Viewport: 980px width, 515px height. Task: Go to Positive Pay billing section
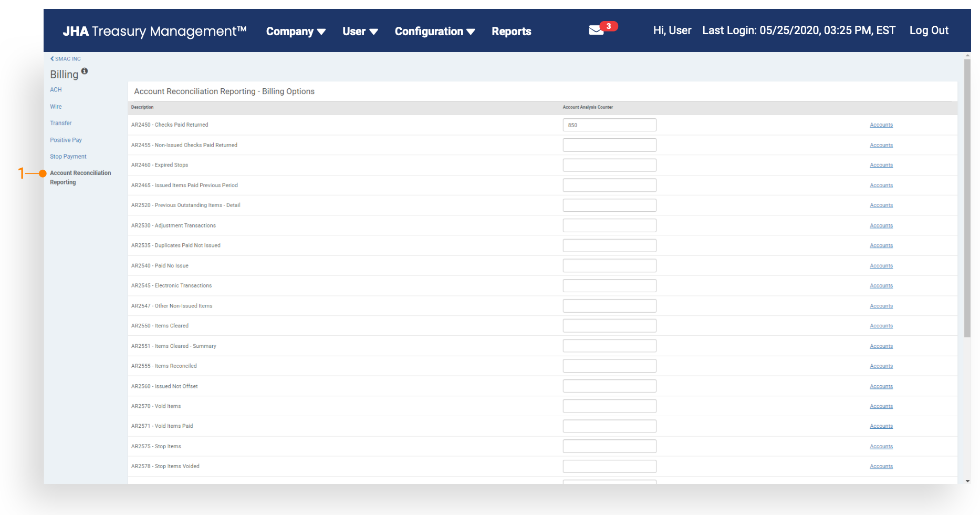66,140
